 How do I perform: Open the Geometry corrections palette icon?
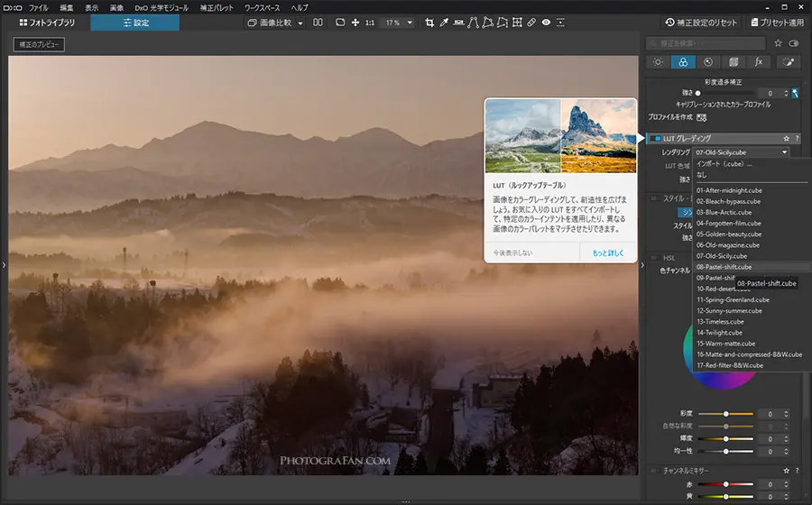tap(734, 62)
